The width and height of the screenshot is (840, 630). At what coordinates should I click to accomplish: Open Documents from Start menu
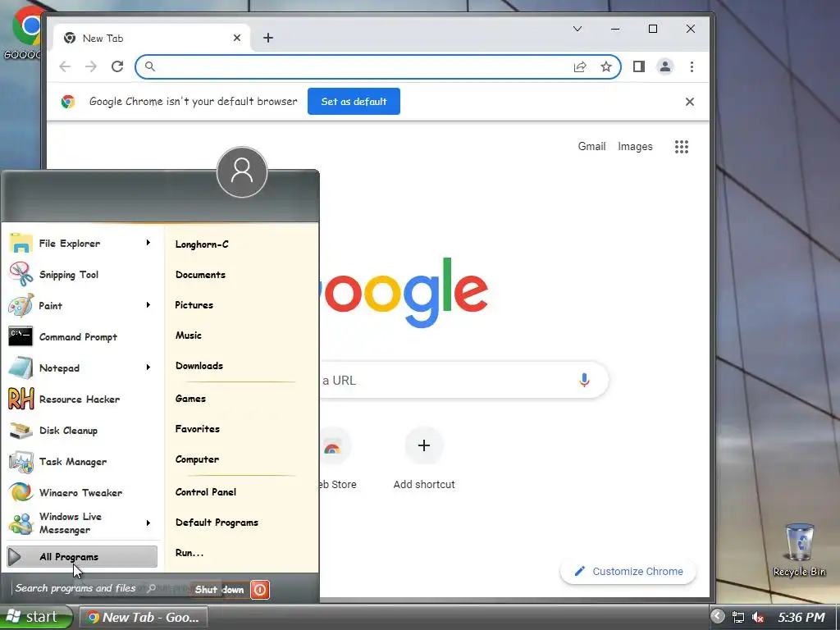click(200, 275)
